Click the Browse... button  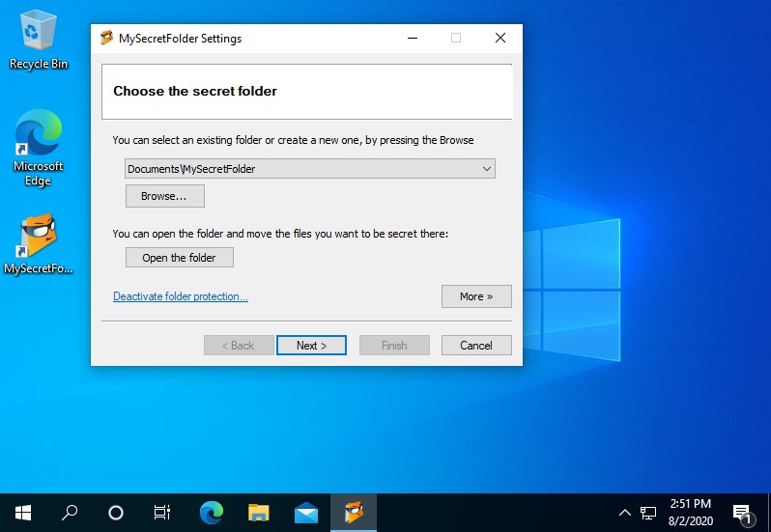click(x=164, y=196)
